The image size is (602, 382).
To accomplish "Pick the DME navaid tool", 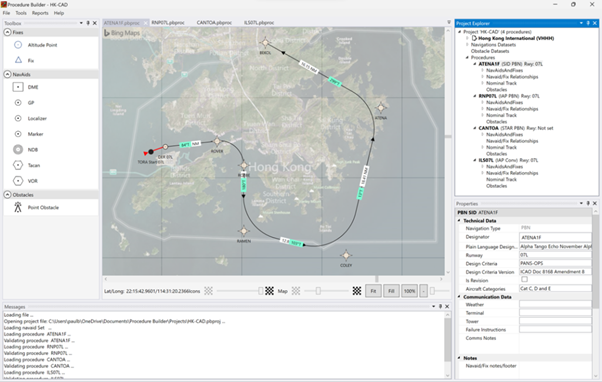I will point(33,87).
